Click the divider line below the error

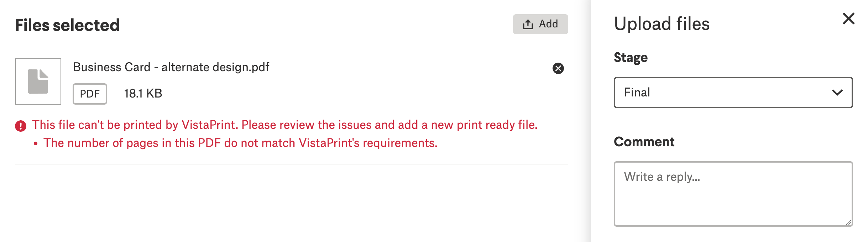pos(291,164)
